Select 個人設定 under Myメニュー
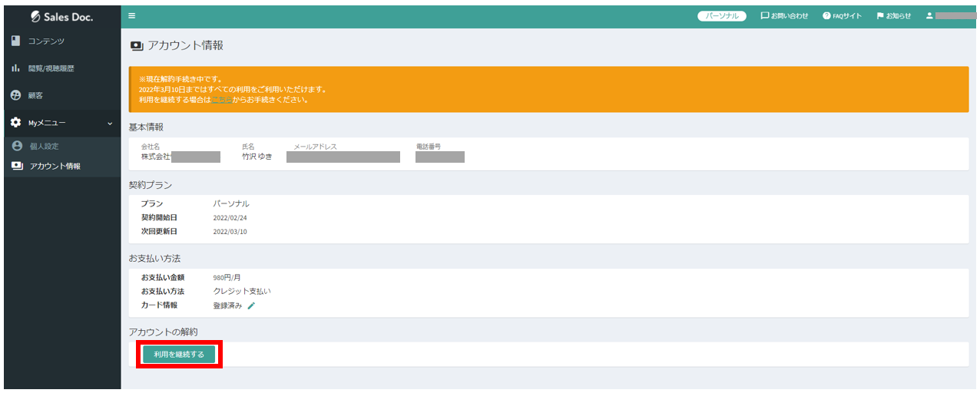 coord(44,146)
